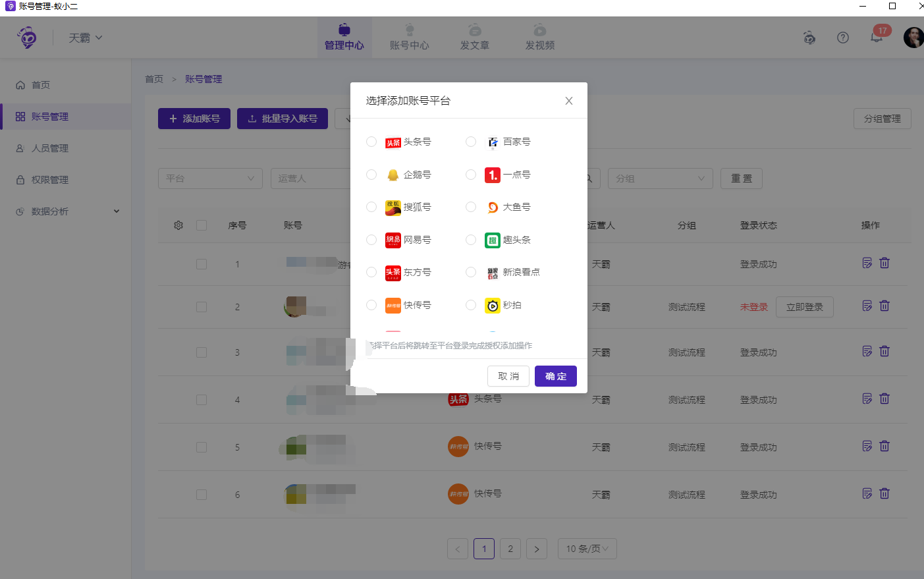Open the 分组 filter dropdown
Viewport: 924px width, 579px height.
pyautogui.click(x=660, y=179)
